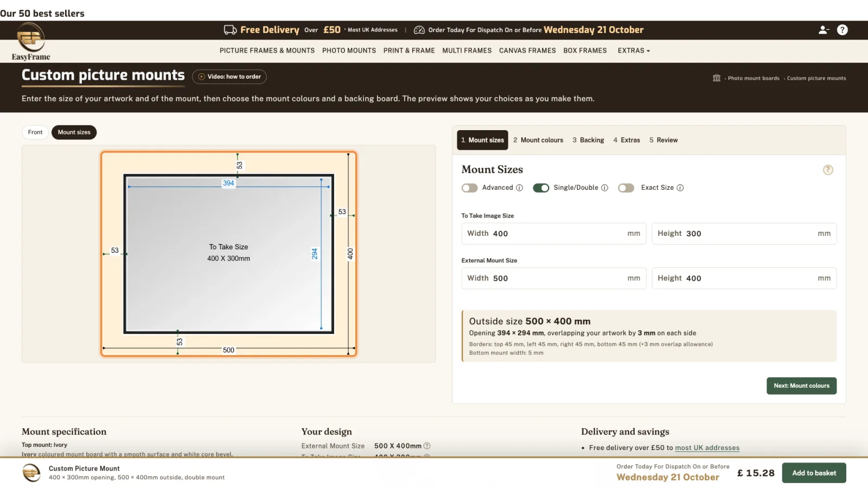Open Box Frames menu
This screenshot has width=868, height=488.
click(585, 50)
